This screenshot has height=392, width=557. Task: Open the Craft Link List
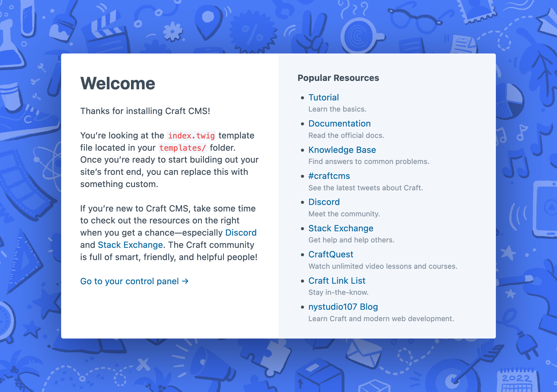(x=337, y=280)
